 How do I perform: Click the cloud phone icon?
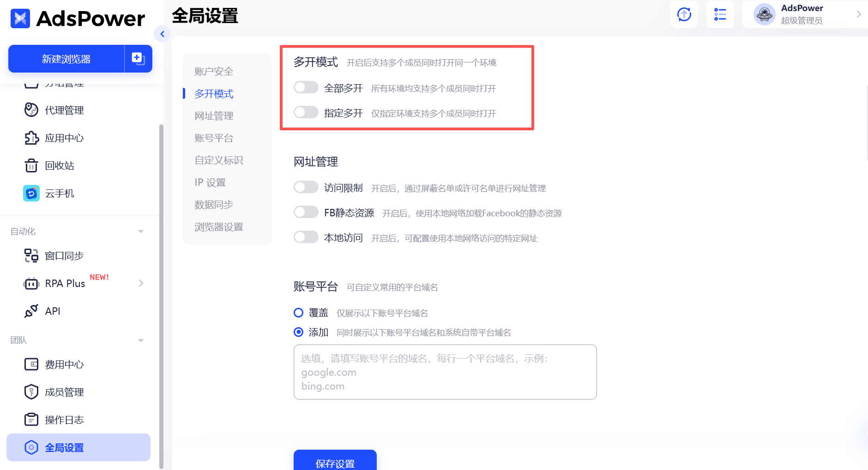pyautogui.click(x=31, y=193)
